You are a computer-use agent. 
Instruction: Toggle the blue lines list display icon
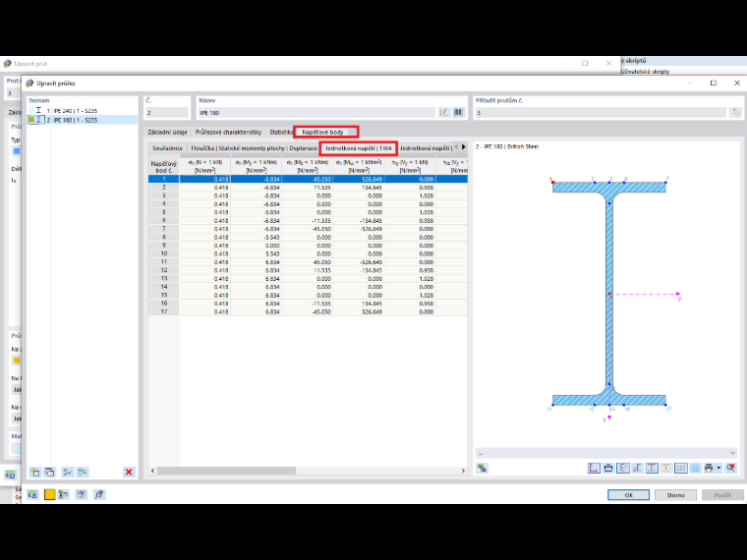695,468
